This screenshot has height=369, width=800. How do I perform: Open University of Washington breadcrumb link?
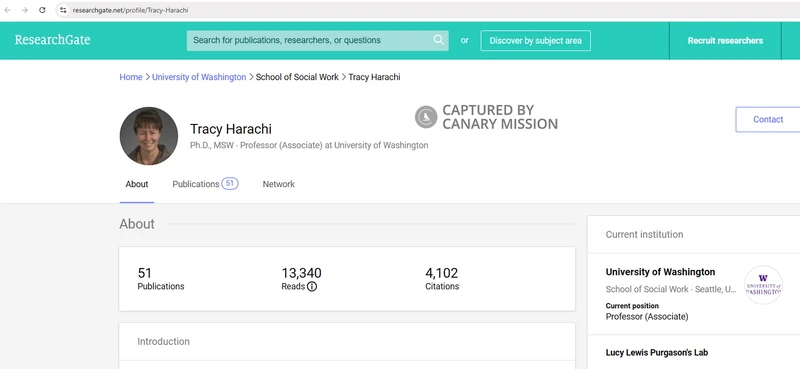click(x=199, y=77)
